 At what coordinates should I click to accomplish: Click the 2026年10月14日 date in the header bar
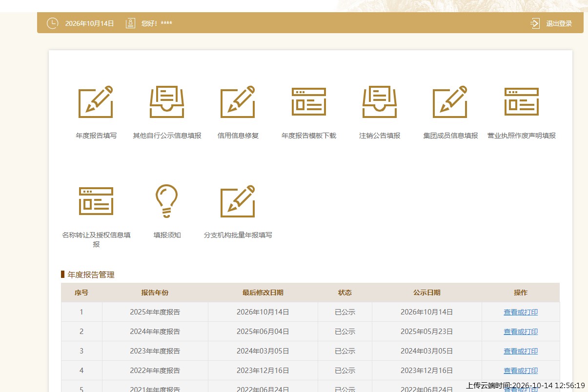point(89,23)
